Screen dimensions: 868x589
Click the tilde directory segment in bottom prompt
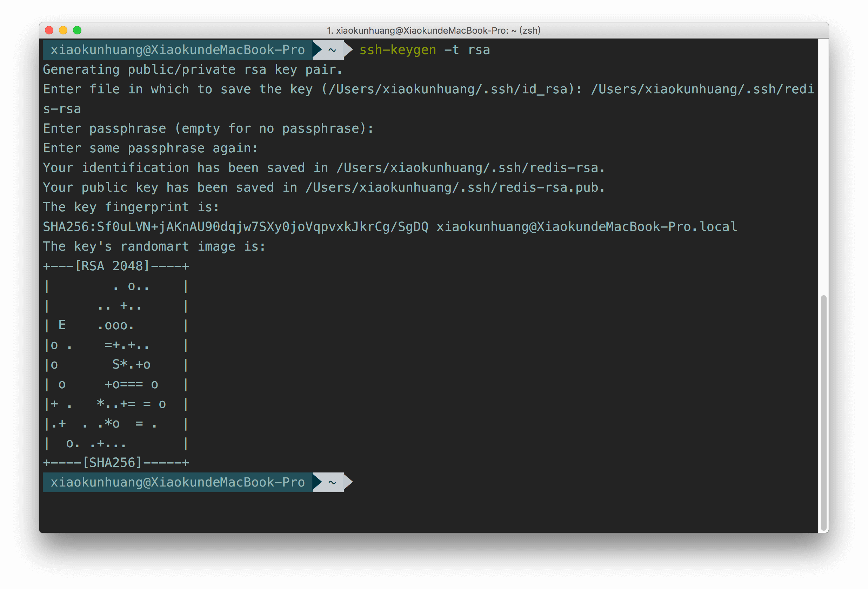tap(332, 482)
